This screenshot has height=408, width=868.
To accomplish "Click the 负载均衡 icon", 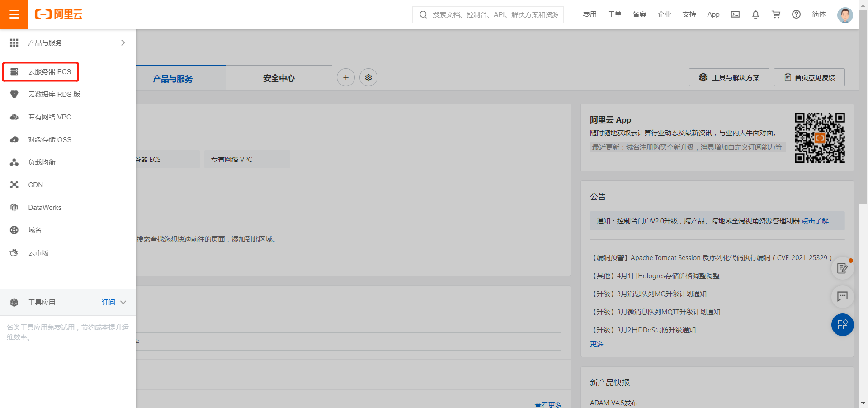I will [x=14, y=162].
